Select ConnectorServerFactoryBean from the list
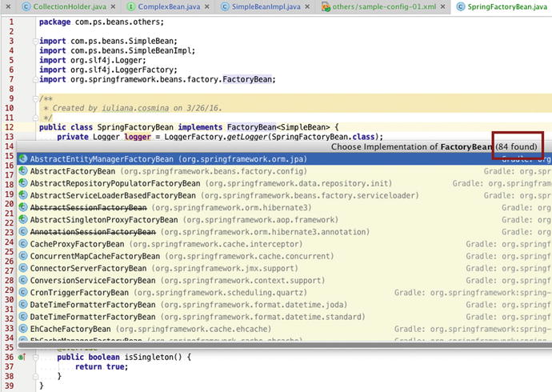 click(285, 268)
